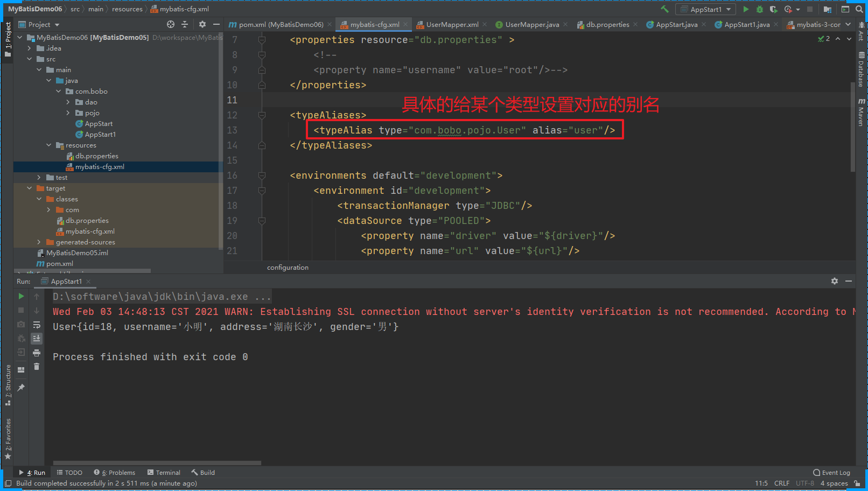
Task: Restore layout icon in Run panel
Action: [x=21, y=370]
